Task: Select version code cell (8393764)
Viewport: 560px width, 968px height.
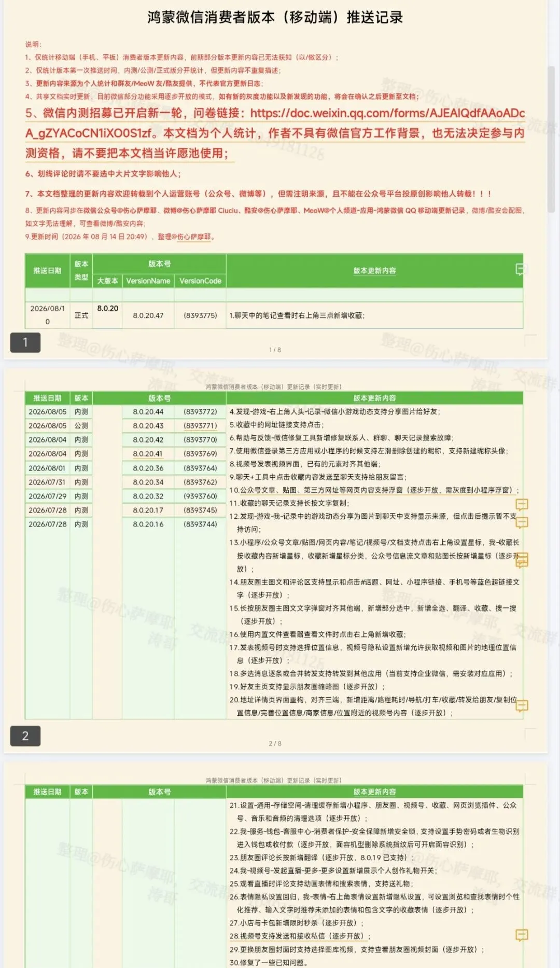Action: tap(200, 468)
